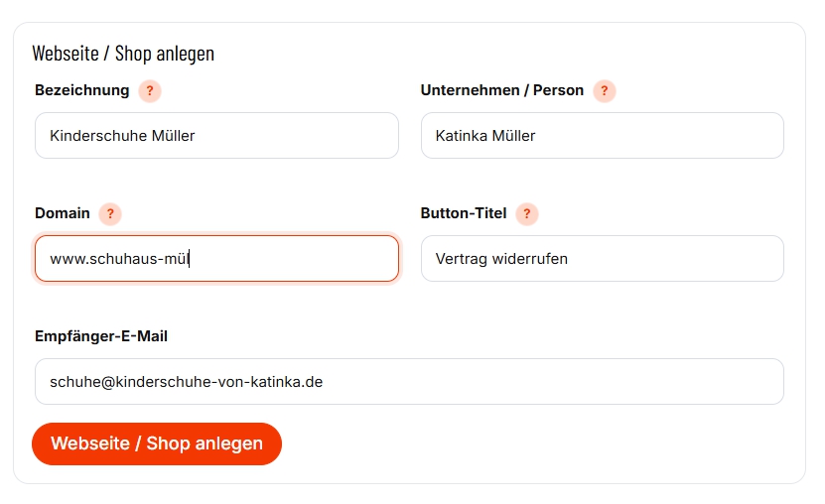Viewport: 825px width, 504px height.
Task: Click the Unternehmen / Person label text
Action: pos(501,90)
